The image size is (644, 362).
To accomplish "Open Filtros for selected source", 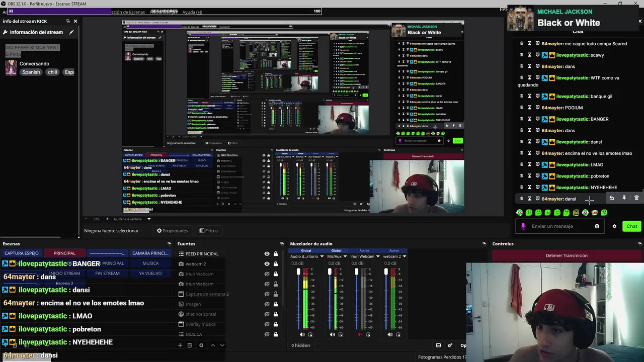I will tap(208, 231).
